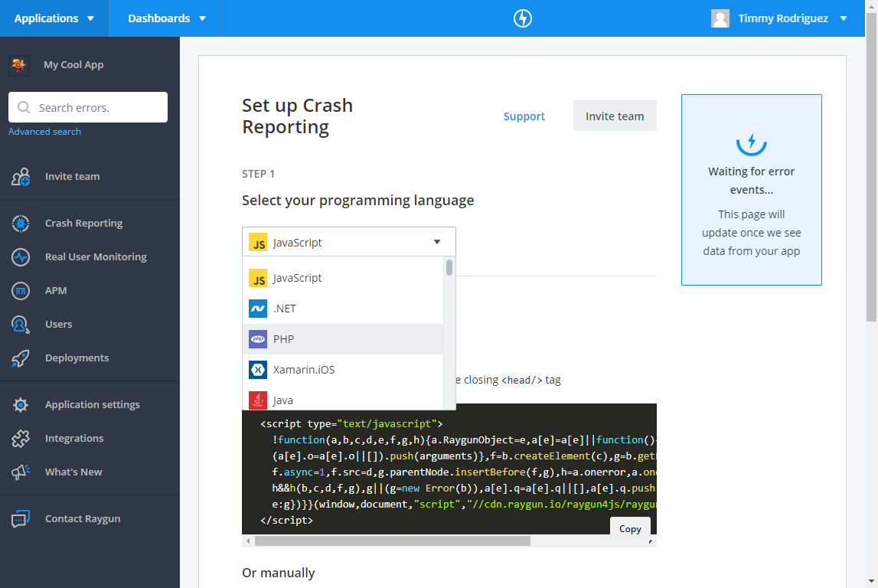Click the What's New megaphone icon
This screenshot has height=588, width=878.
click(21, 472)
